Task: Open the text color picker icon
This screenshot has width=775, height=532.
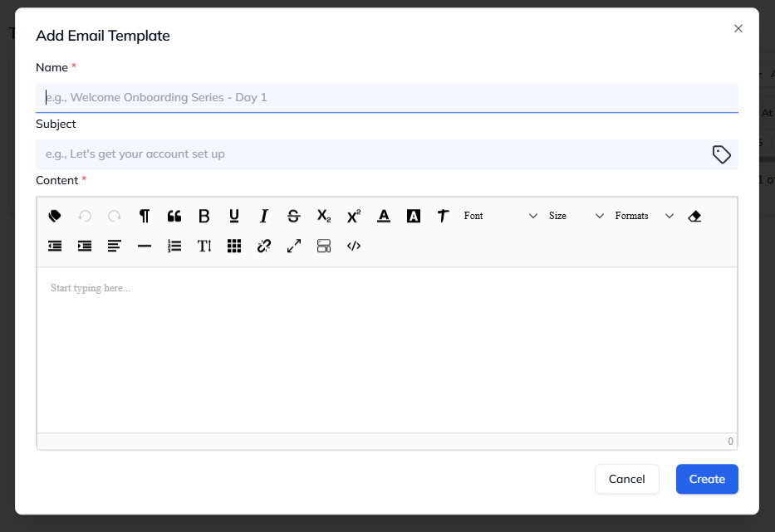Action: (383, 216)
